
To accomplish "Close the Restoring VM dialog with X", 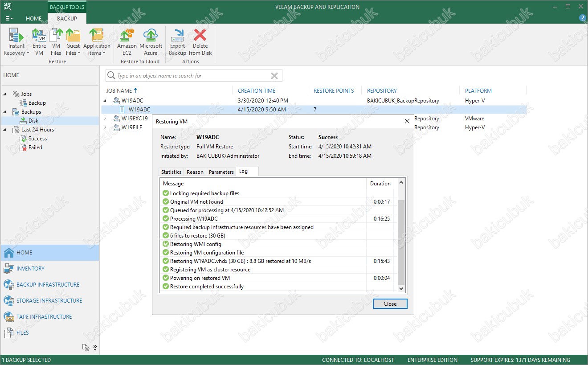I will point(407,121).
